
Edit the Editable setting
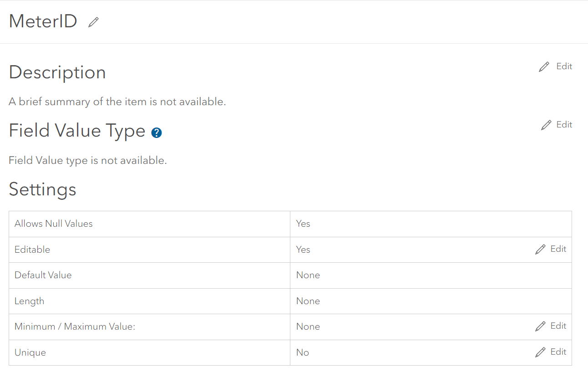point(558,249)
